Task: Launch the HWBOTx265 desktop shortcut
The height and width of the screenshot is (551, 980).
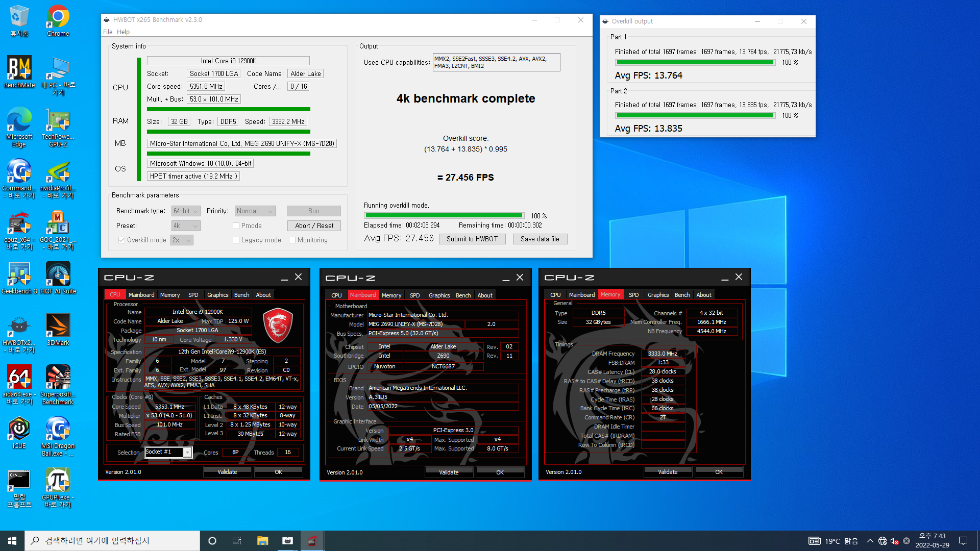Action: click(x=19, y=333)
